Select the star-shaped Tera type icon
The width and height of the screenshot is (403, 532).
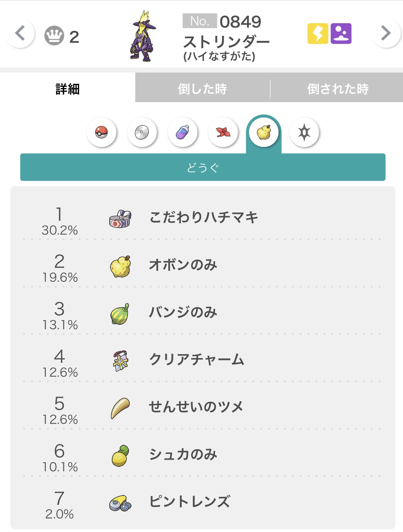(304, 132)
